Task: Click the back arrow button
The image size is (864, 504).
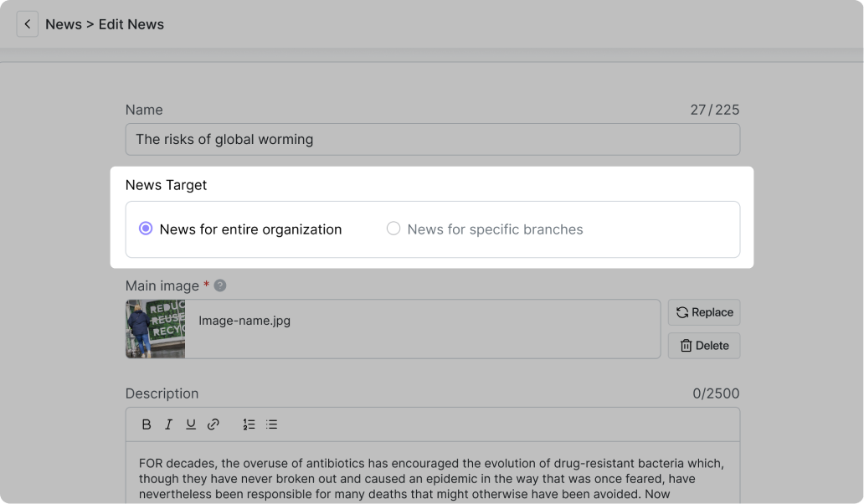Action: point(28,24)
